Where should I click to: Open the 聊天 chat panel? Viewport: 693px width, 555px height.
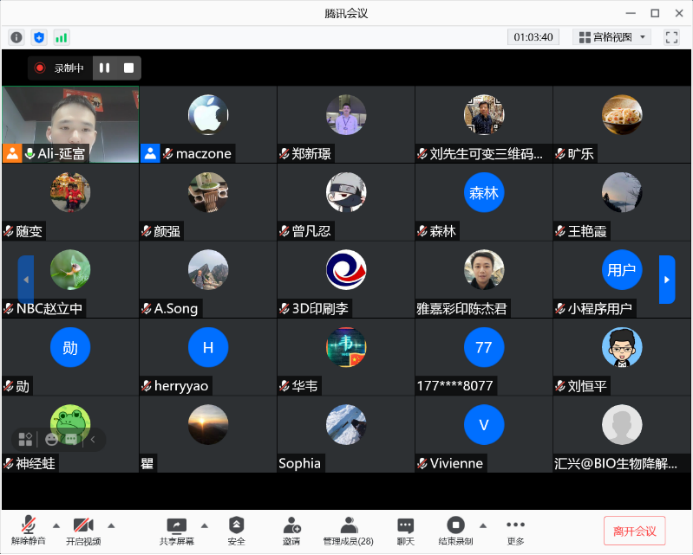click(x=405, y=529)
